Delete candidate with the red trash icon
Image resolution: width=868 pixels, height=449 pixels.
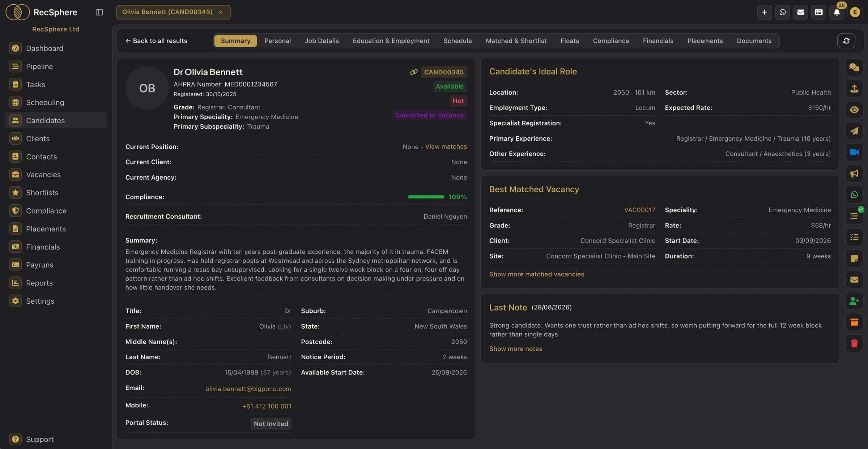(x=854, y=343)
